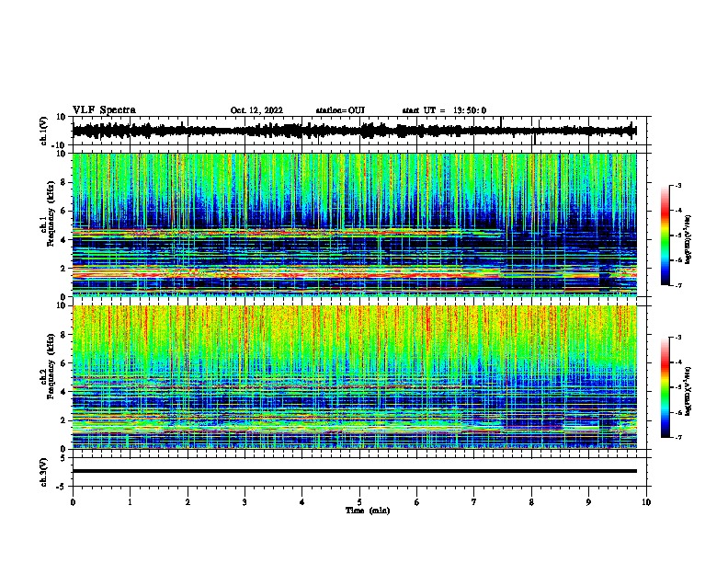Click the ch.1 voltage waveform trace
The width and height of the screenshot is (728, 563).
tap(354, 131)
